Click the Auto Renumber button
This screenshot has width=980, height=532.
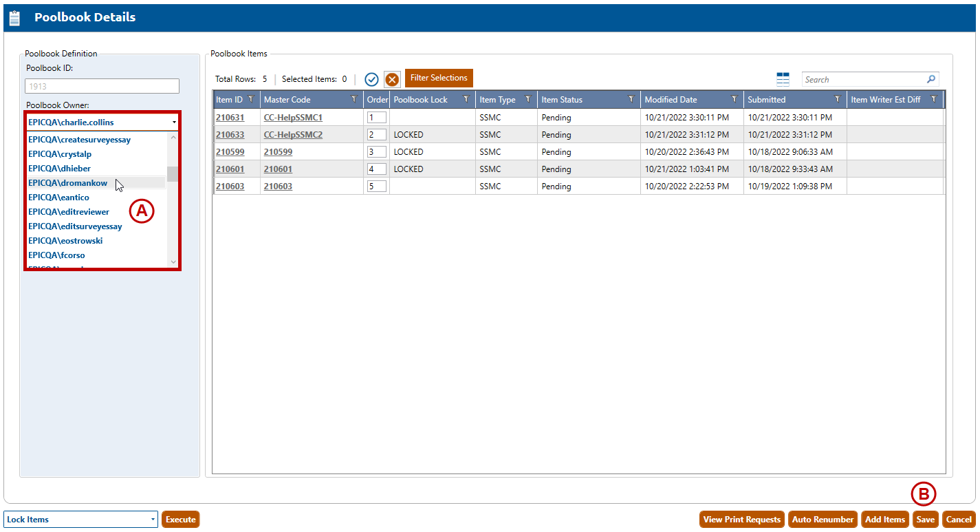coord(823,520)
